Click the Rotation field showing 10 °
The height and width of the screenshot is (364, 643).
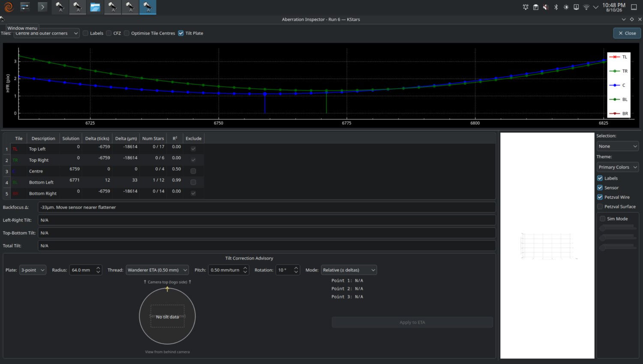pyautogui.click(x=287, y=270)
